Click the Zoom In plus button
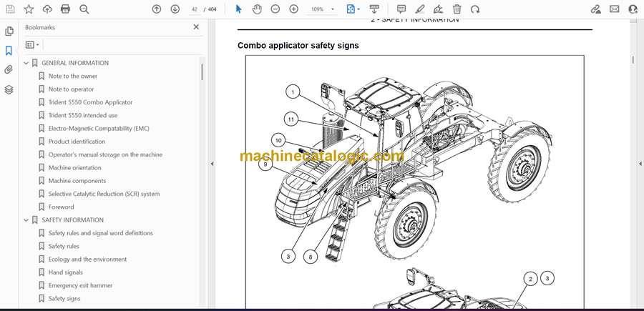 [x=293, y=9]
